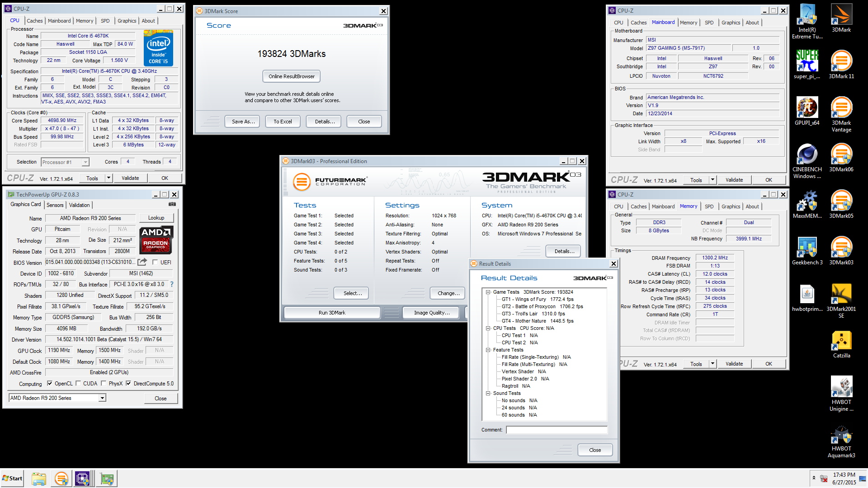Click Details button in 3DMark Score window
The image size is (868, 488).
tap(324, 122)
